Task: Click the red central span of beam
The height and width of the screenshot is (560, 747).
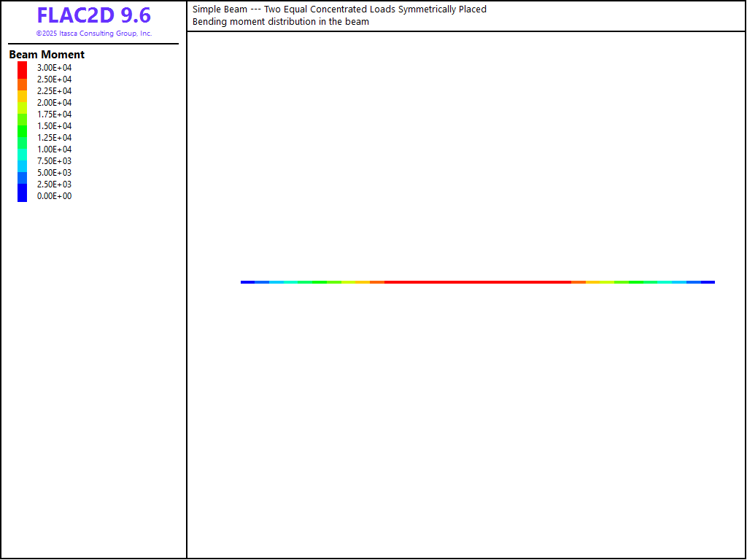Action: [x=478, y=281]
